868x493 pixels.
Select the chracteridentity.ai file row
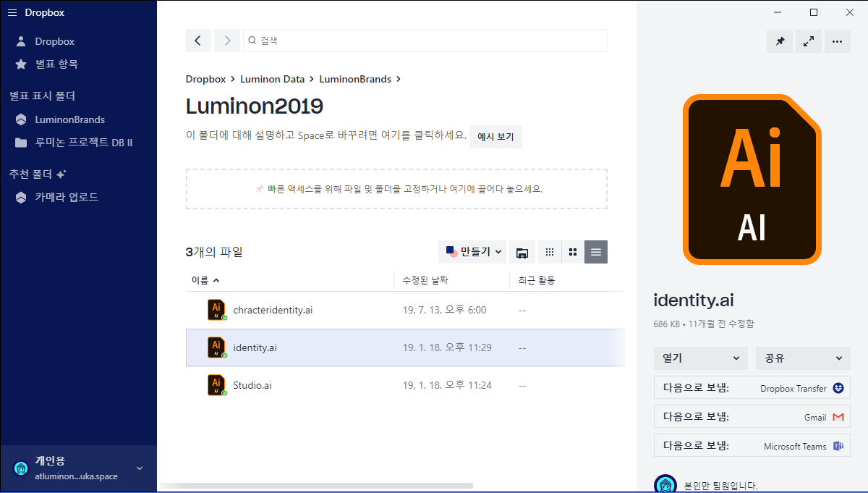click(405, 310)
